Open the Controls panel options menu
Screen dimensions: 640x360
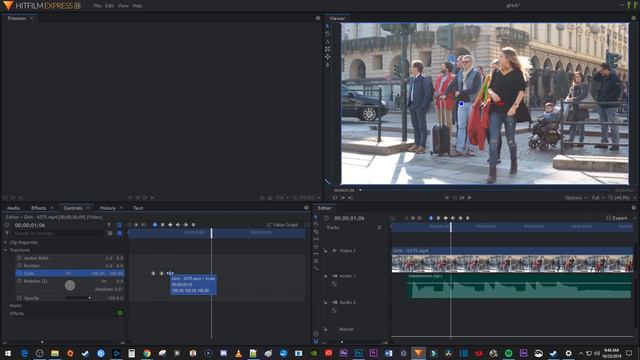click(306, 208)
